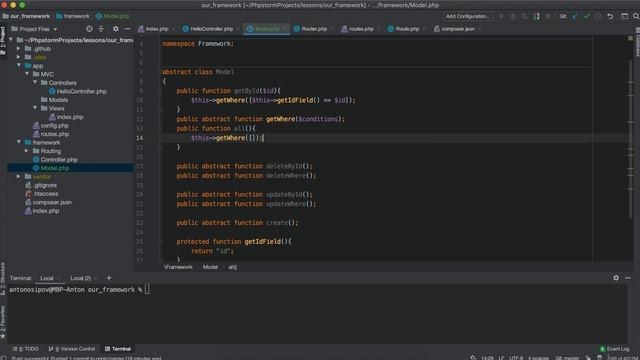Expand the .idea folder
The width and height of the screenshot is (640, 360).
(x=18, y=57)
